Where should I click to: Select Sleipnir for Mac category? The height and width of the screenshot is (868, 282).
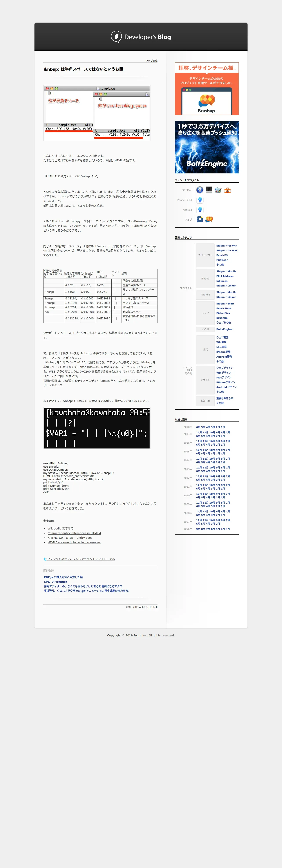[x=227, y=250]
